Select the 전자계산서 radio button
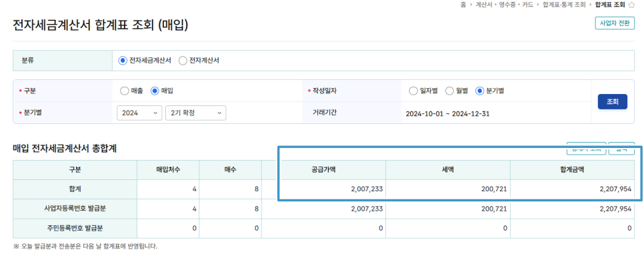 click(x=183, y=61)
